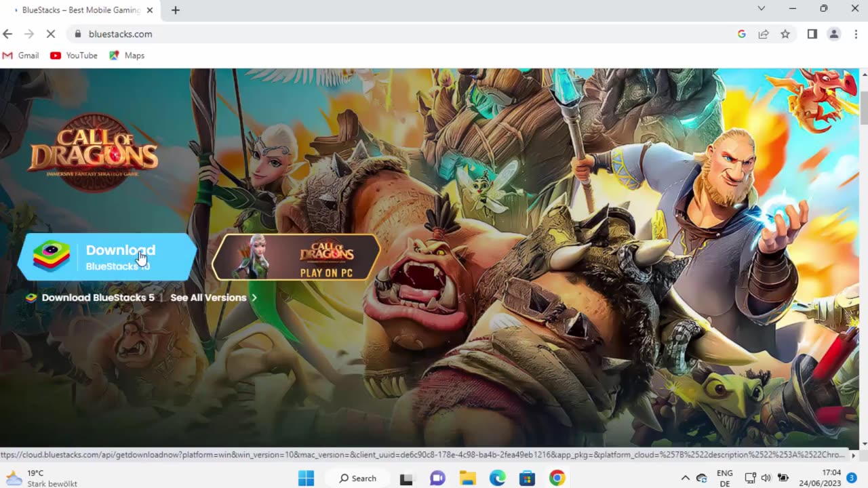
Task: Go back to the previous page
Action: pos(7,34)
